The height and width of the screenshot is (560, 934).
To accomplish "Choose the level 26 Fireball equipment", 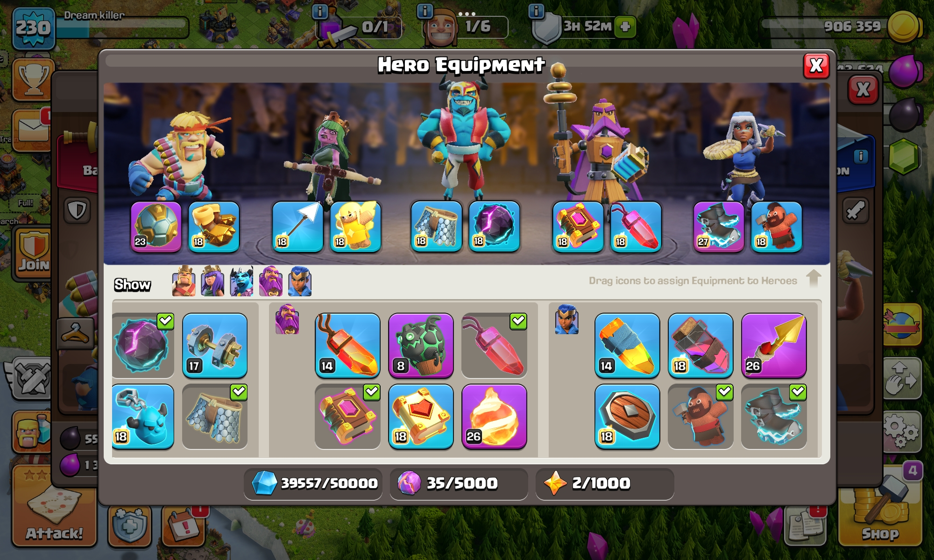I will (494, 416).
